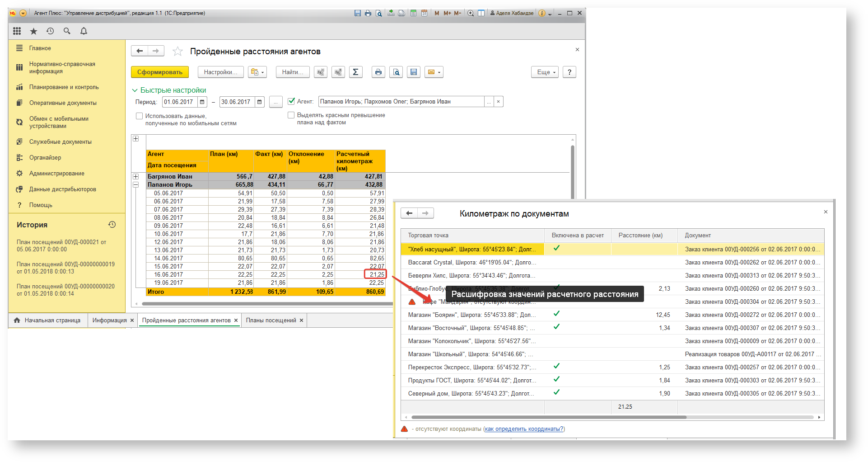Uncheck the Агент filter checkbox
Viewport: 868px width, 462px height.
[291, 101]
